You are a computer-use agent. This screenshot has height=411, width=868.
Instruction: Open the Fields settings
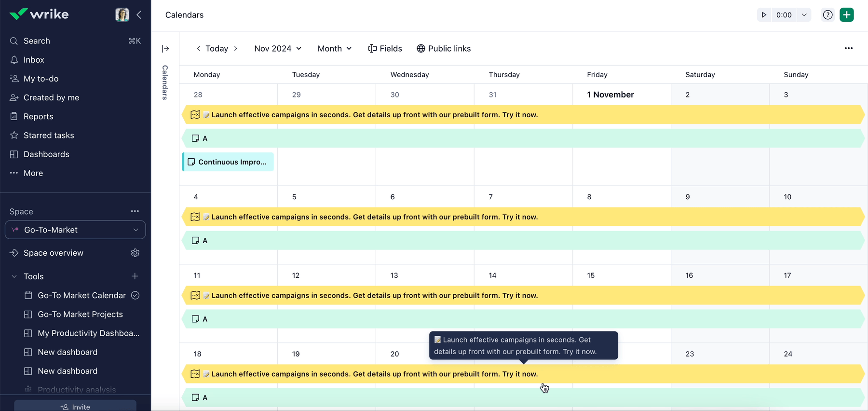point(385,49)
